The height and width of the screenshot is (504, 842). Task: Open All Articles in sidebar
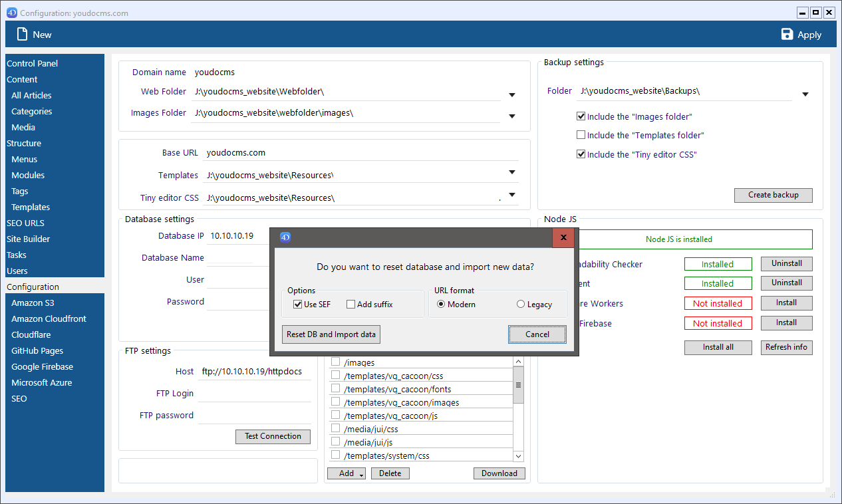click(31, 96)
